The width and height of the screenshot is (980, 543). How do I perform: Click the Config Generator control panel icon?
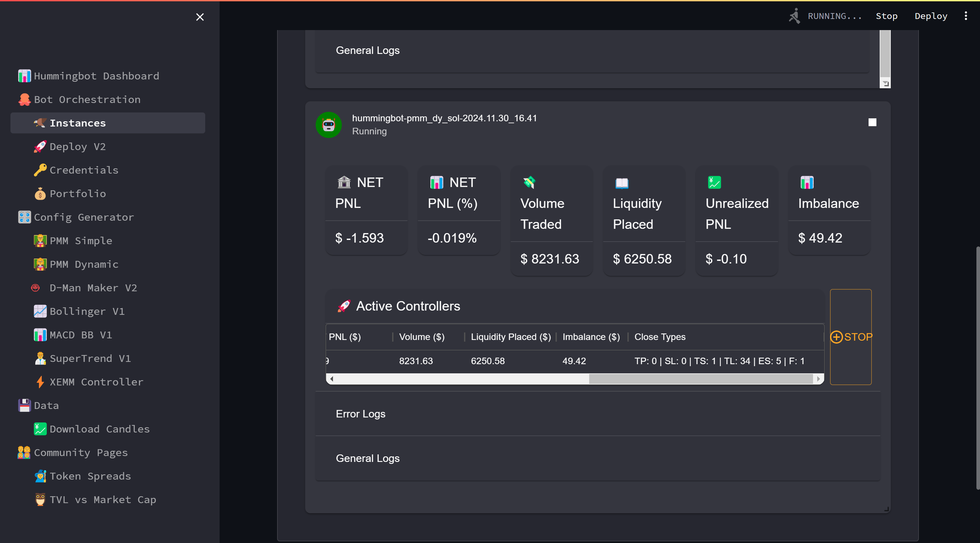click(x=25, y=217)
